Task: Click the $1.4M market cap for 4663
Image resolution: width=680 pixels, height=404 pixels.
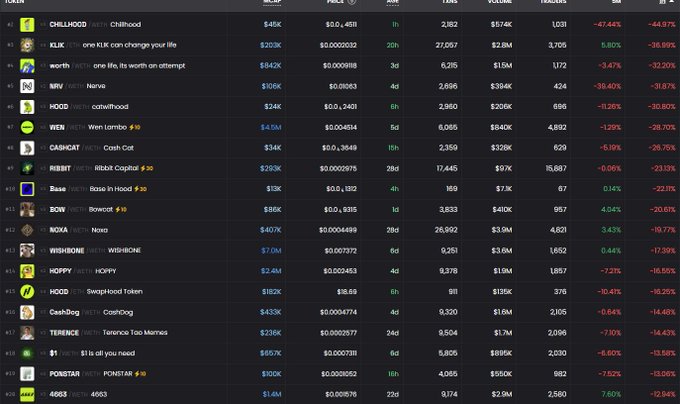Action: tap(272, 394)
